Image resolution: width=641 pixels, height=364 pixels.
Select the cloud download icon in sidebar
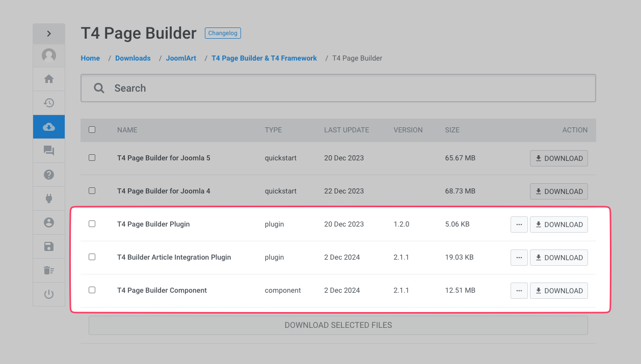coord(49,127)
